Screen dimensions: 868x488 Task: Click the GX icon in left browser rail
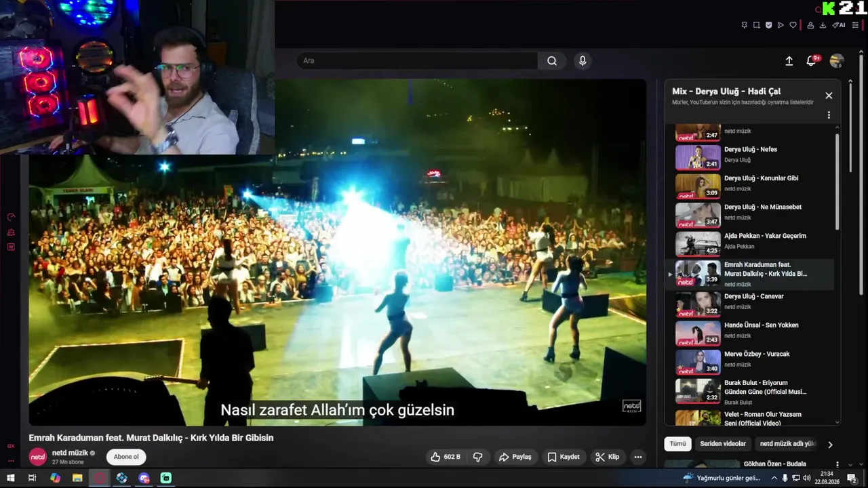[x=11, y=446]
